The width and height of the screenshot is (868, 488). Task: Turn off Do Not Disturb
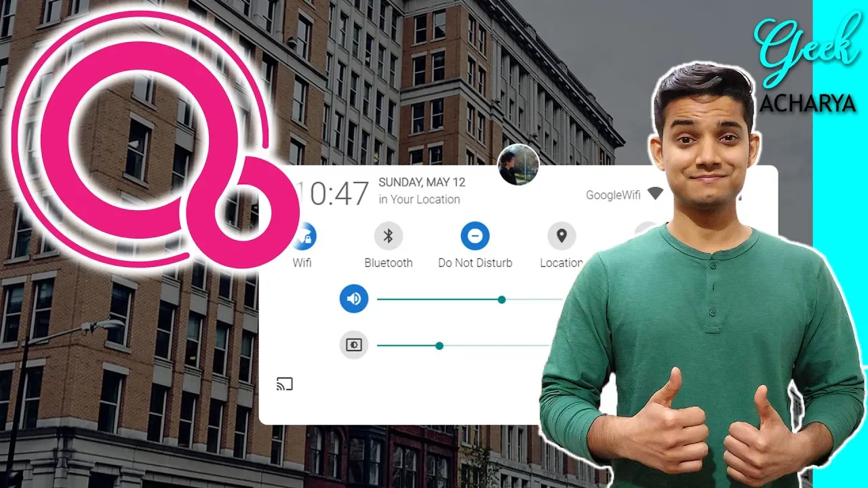475,236
